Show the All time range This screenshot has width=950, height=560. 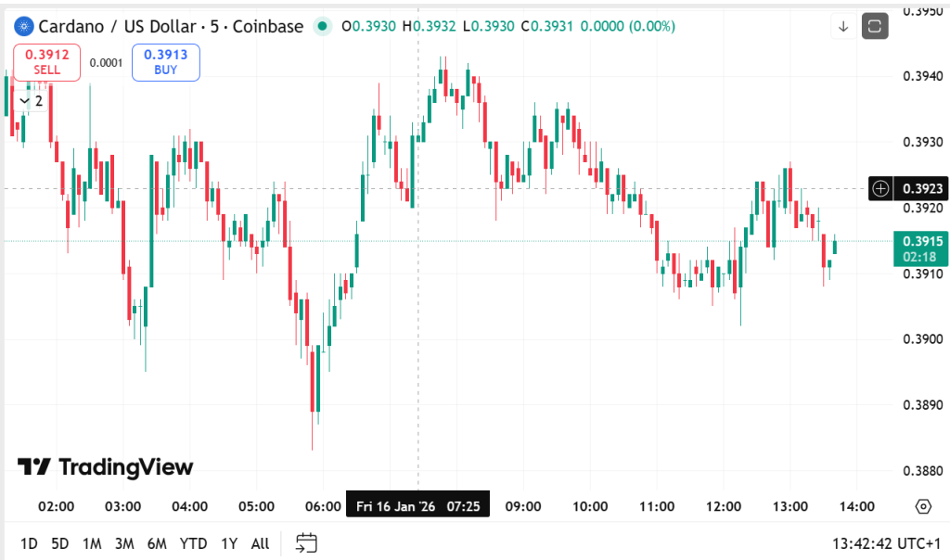[x=261, y=543]
